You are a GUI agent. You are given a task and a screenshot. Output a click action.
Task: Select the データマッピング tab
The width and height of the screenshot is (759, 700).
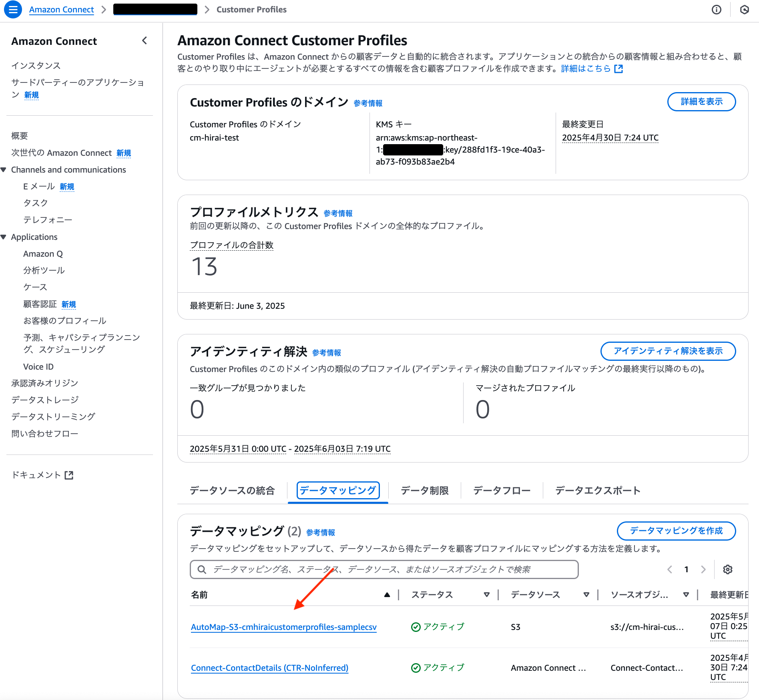pos(338,491)
